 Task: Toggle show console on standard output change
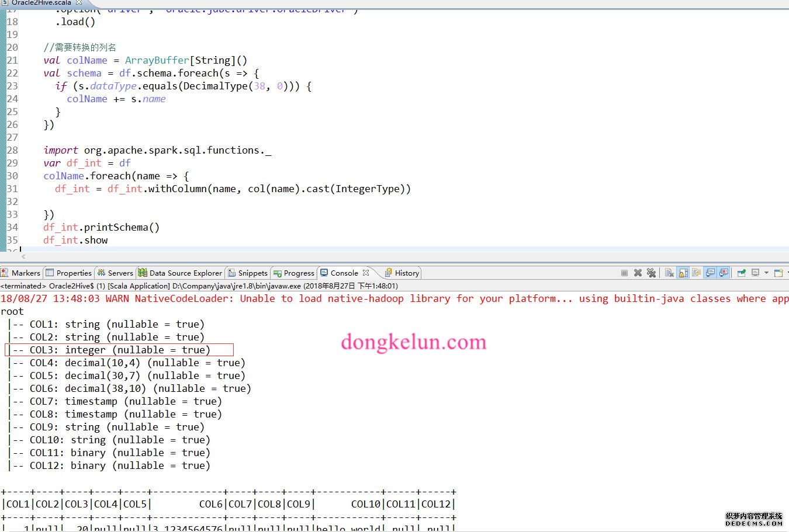pyautogui.click(x=710, y=273)
